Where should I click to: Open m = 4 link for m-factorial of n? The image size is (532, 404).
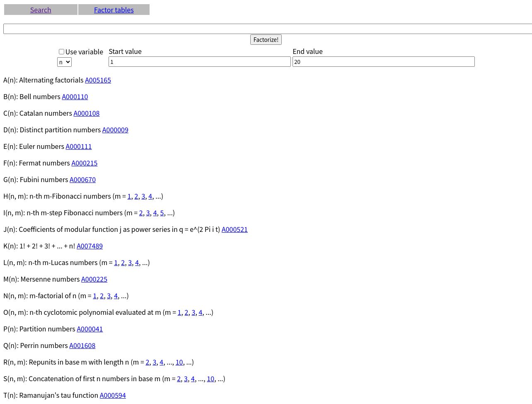(x=116, y=296)
